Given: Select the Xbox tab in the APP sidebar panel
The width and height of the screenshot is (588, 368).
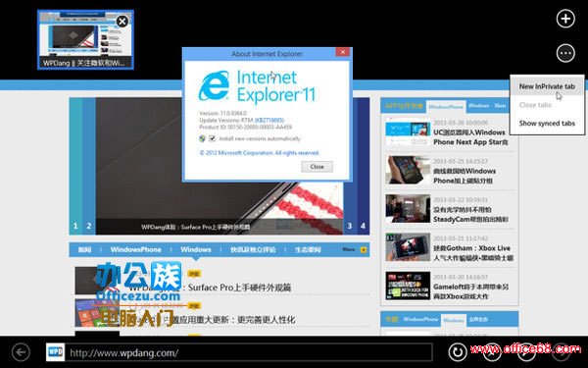Looking at the screenshot, I should (500, 106).
